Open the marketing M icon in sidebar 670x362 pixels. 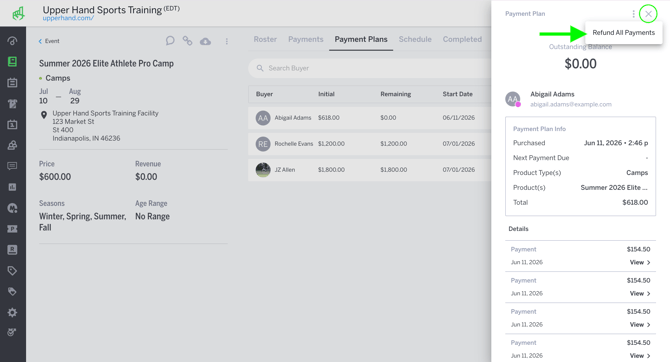[12, 208]
